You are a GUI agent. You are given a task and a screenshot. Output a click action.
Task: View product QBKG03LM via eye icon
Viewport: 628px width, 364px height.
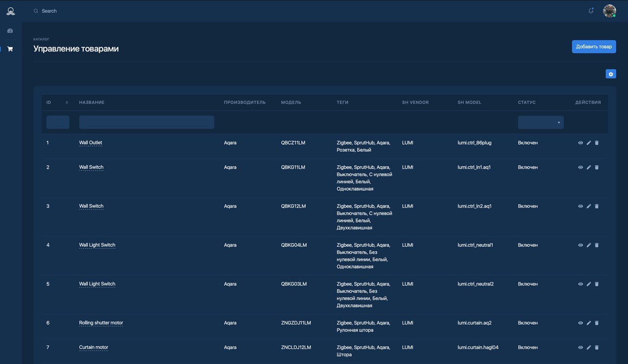point(580,284)
